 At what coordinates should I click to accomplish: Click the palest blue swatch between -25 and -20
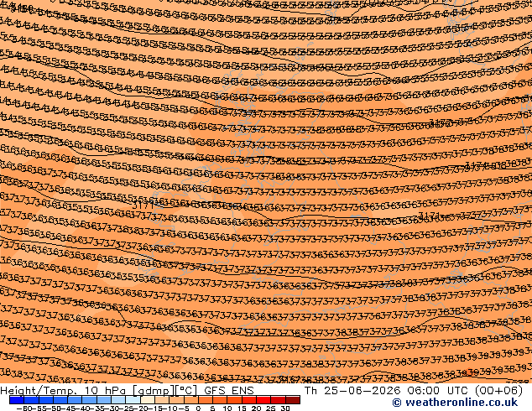point(133,400)
